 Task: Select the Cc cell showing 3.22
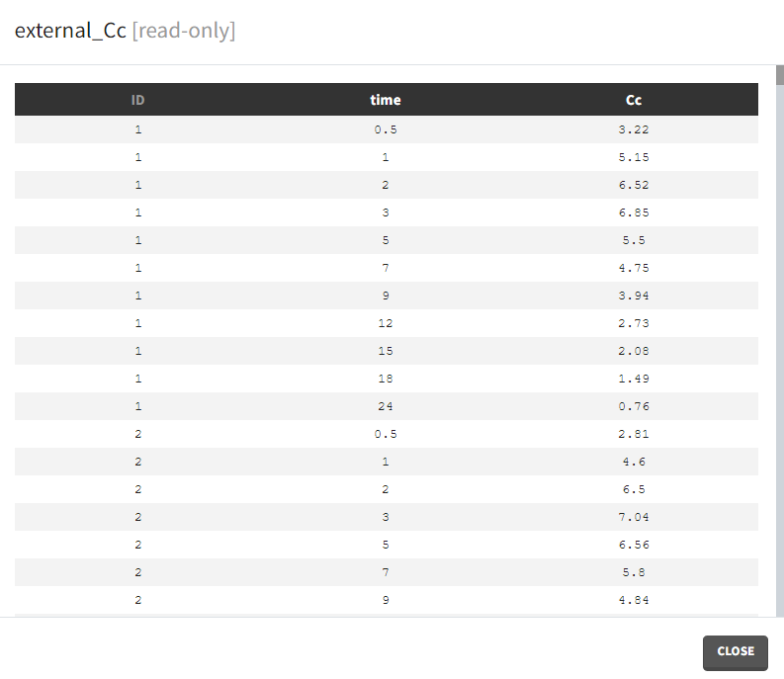(x=634, y=129)
